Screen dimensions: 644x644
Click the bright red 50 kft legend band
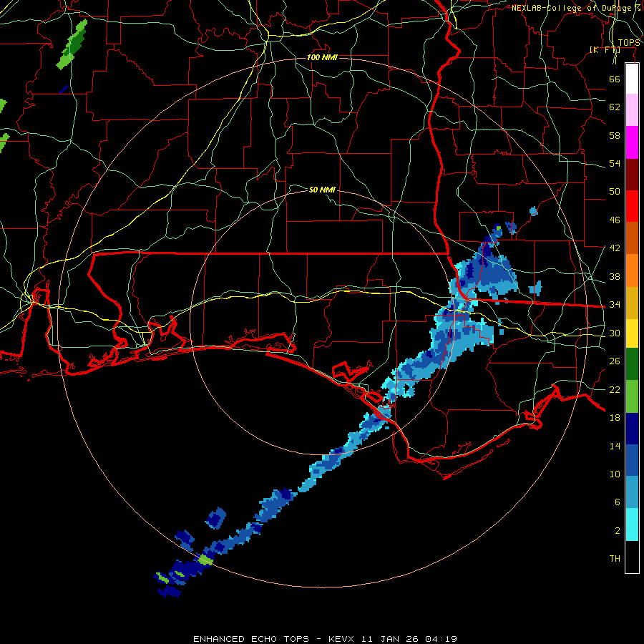(632, 206)
